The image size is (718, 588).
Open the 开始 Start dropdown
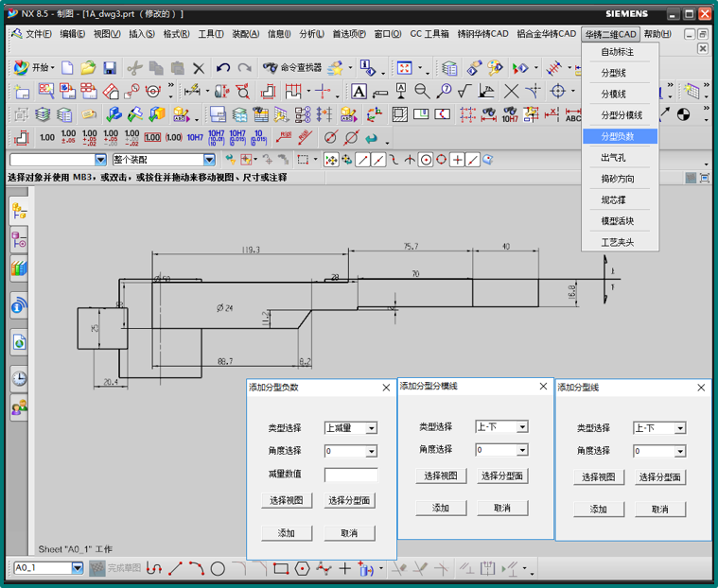coord(34,68)
